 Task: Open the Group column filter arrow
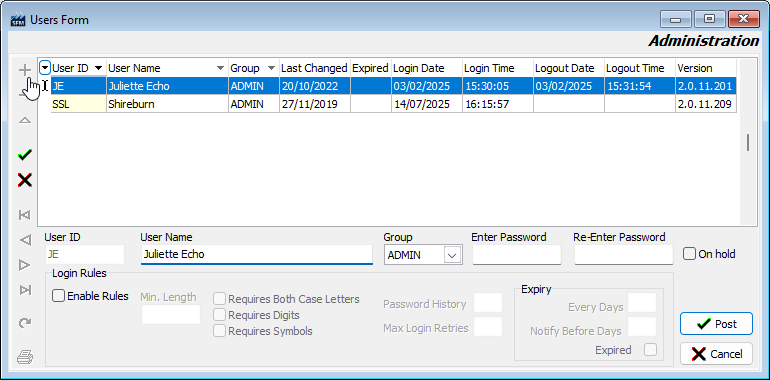[272, 68]
